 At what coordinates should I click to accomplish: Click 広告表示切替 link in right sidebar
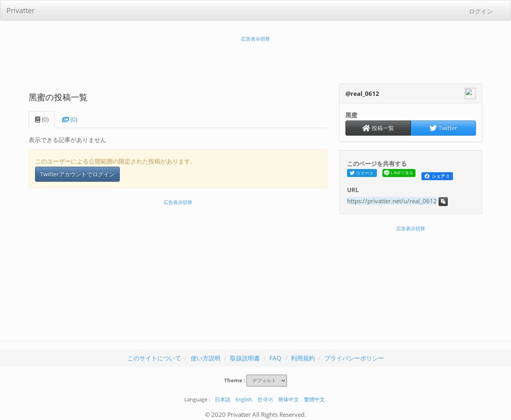pyautogui.click(x=410, y=229)
